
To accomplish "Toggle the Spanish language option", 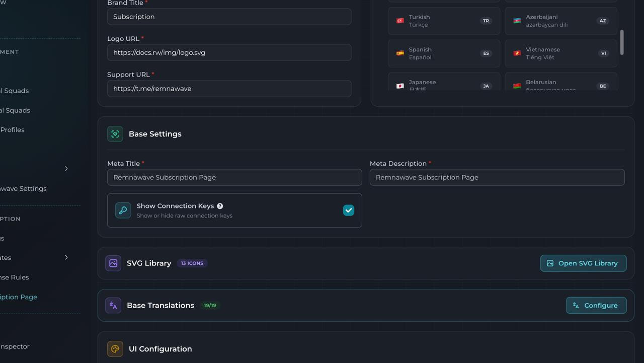I will click(x=444, y=53).
